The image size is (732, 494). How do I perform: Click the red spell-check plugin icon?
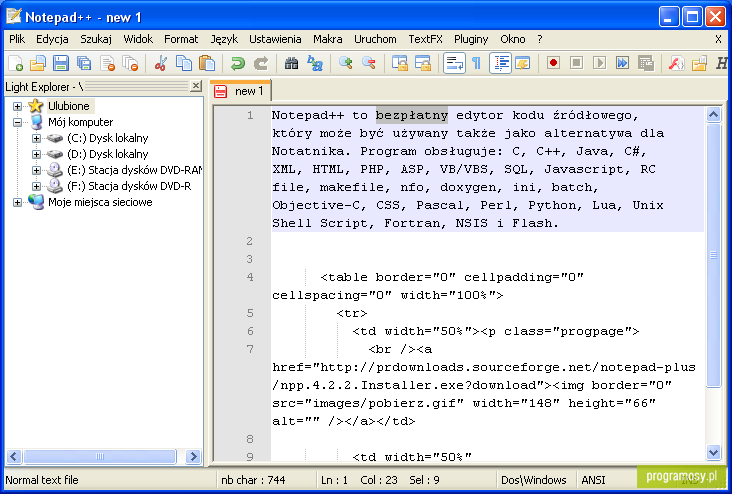tap(676, 63)
